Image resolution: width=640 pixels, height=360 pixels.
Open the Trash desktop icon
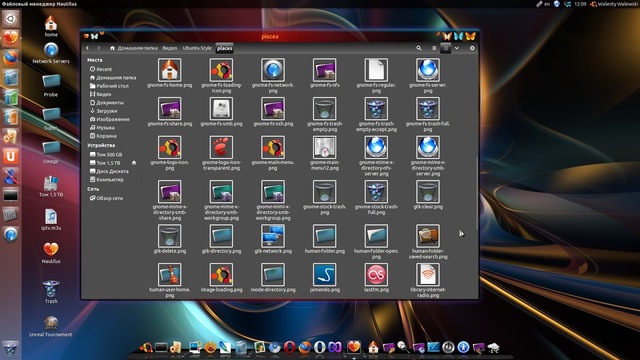click(x=51, y=291)
